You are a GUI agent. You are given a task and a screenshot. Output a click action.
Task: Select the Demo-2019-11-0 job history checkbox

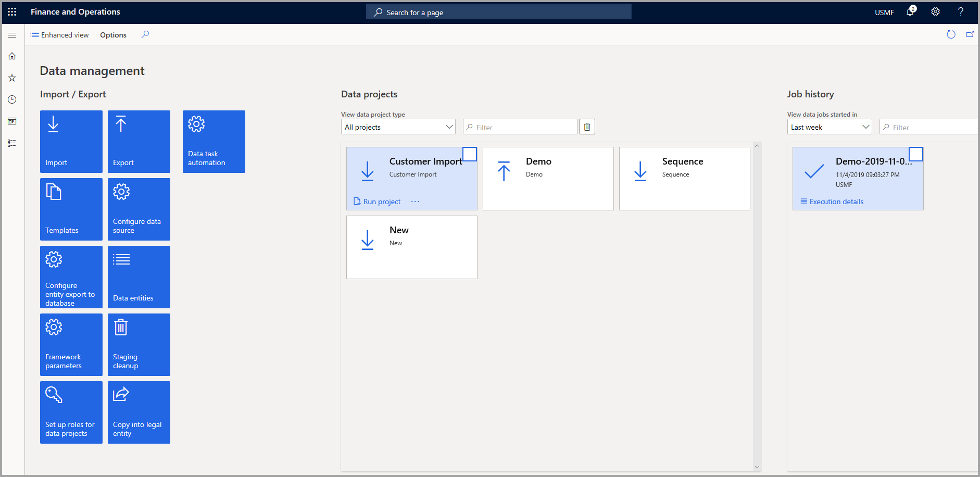(916, 154)
